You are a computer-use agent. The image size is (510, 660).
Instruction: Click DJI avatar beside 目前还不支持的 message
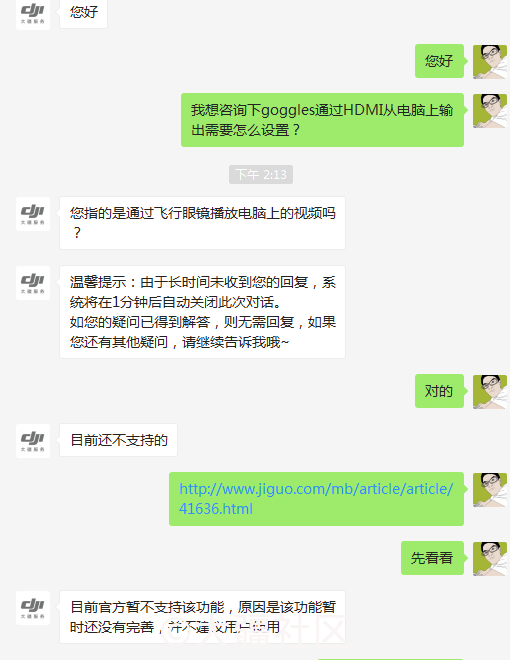[x=33, y=441]
